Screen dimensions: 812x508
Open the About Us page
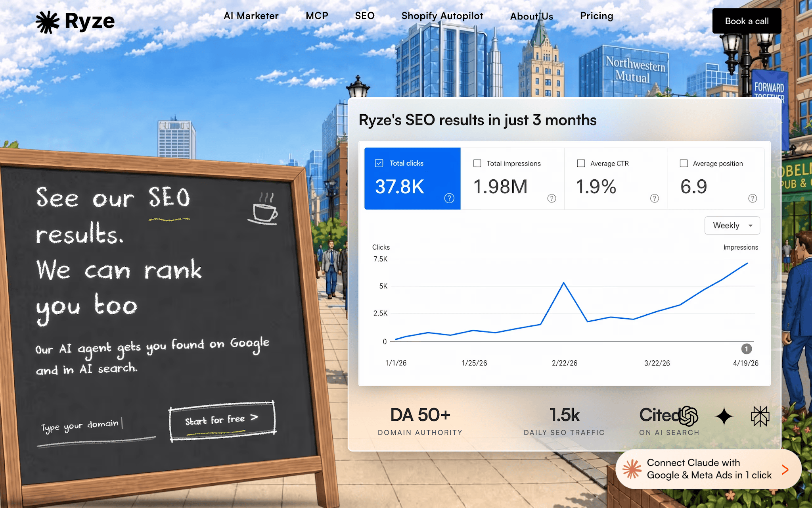pyautogui.click(x=531, y=16)
